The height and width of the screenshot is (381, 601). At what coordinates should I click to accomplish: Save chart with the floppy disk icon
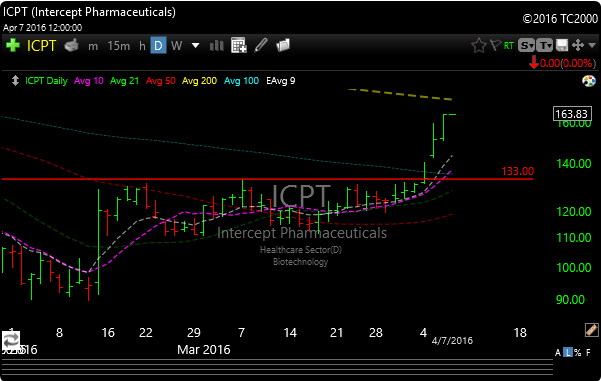(x=562, y=45)
